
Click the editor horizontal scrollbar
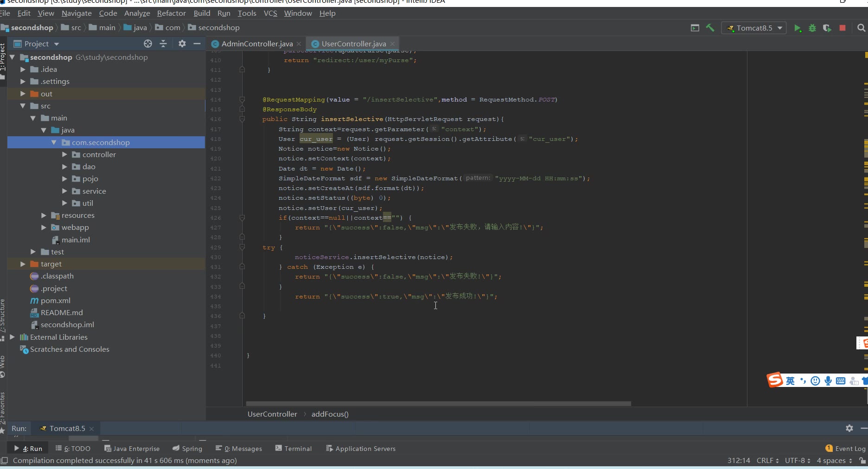pos(438,404)
